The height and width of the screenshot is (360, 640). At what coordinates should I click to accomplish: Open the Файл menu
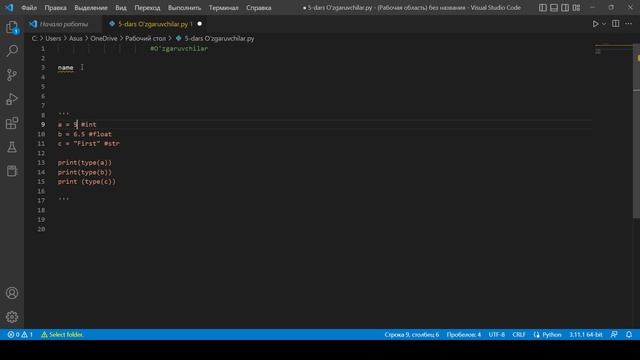coord(29,8)
